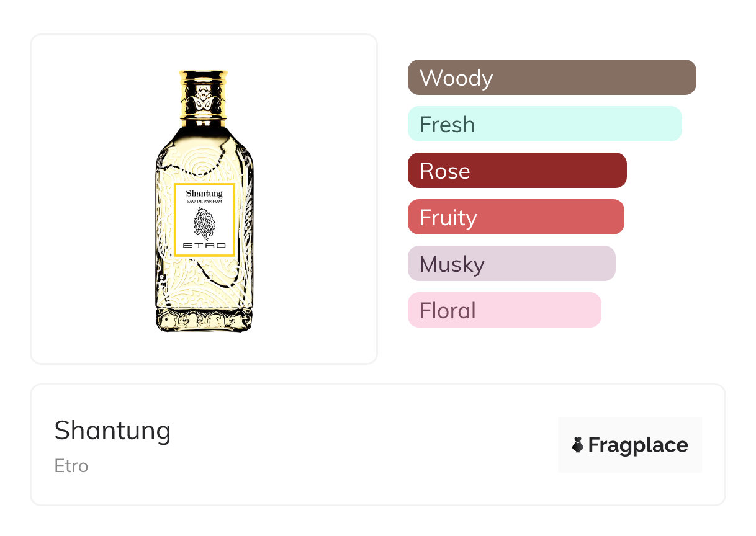Screen dimensions: 756x536
Task: Click the Fragplace wordmark text
Action: tap(638, 445)
